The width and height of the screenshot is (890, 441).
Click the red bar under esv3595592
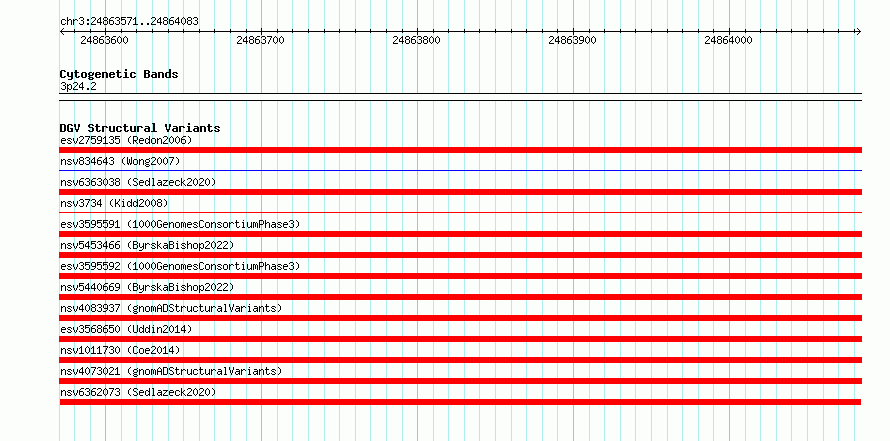click(x=460, y=276)
